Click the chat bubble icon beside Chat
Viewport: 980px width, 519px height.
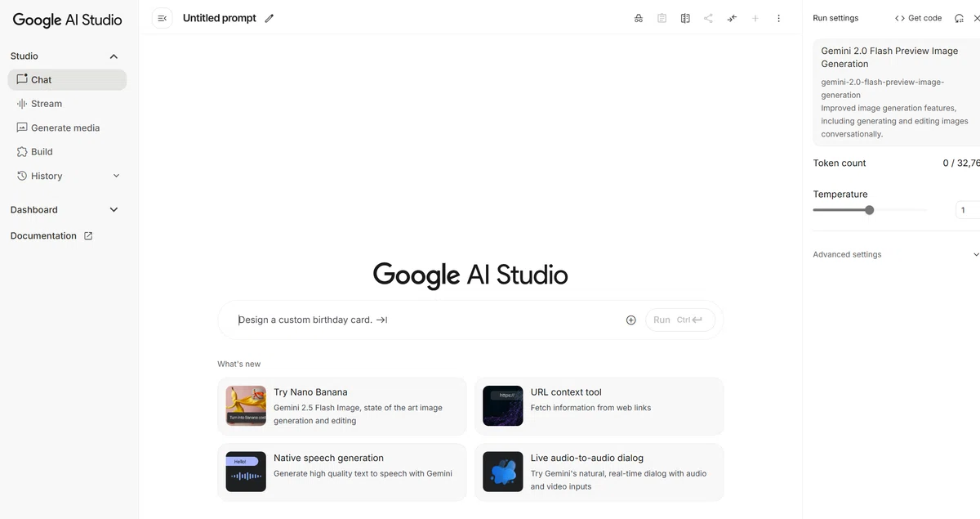(x=22, y=79)
